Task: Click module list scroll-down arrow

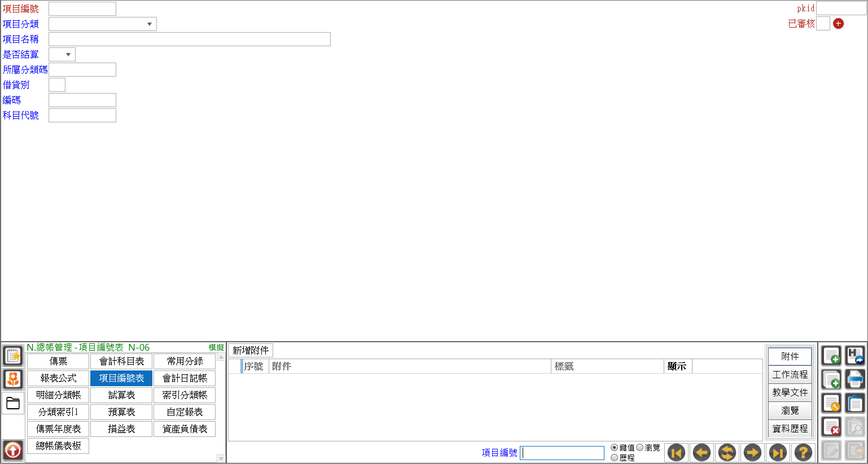Action: [221, 458]
